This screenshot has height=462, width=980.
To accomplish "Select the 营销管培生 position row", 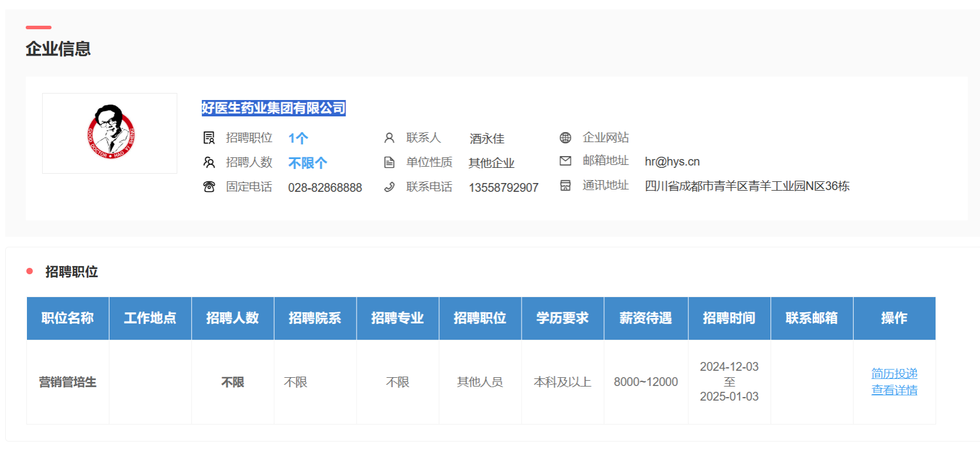I will click(68, 382).
